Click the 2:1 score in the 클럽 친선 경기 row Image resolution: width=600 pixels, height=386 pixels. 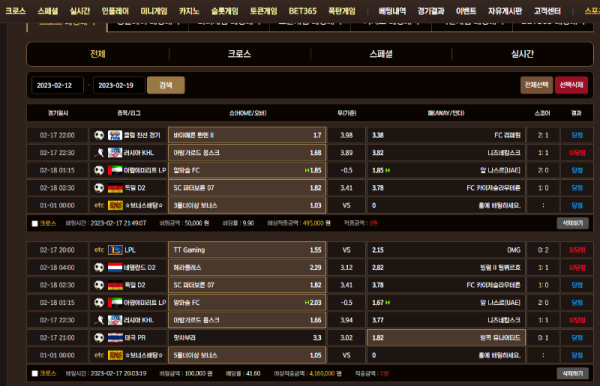pos(543,135)
